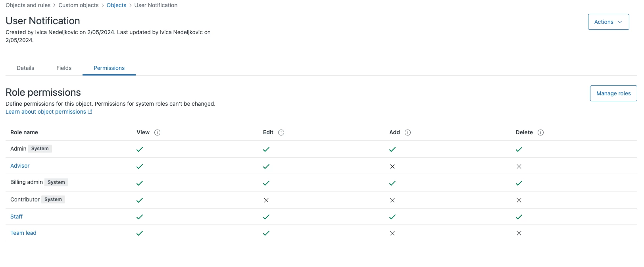644x267 pixels.
Task: Click the info icon beside Edit column
Action: tap(281, 133)
